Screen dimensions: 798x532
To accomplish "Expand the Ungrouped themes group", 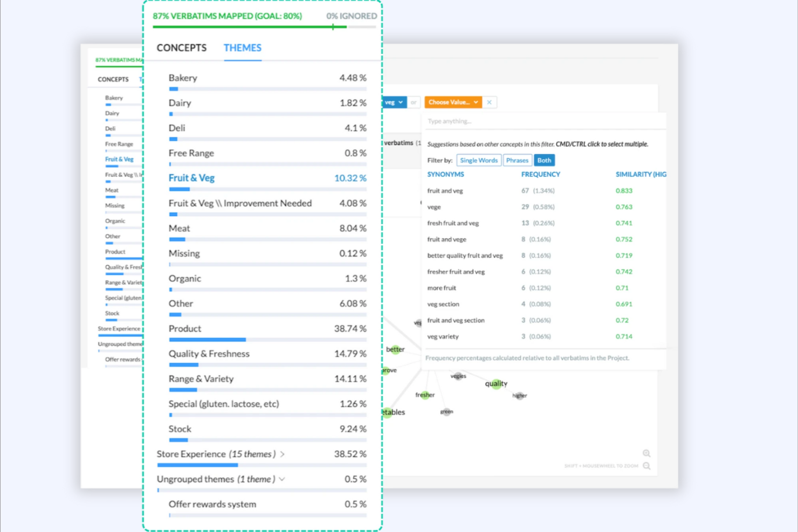I will click(x=283, y=479).
